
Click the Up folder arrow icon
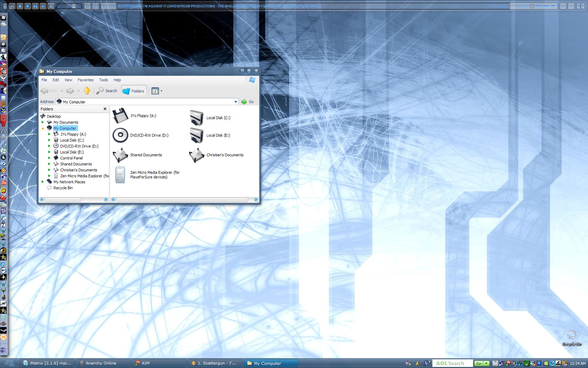(87, 91)
